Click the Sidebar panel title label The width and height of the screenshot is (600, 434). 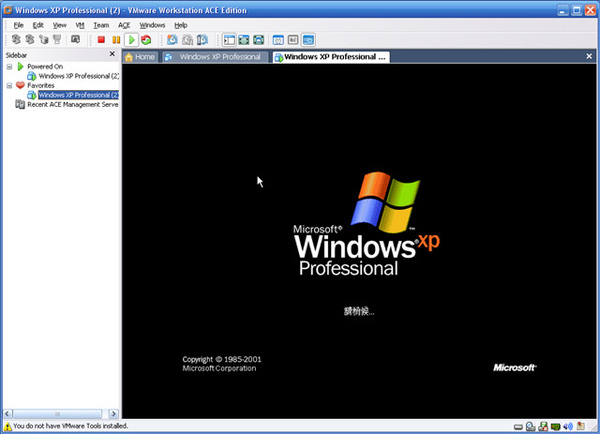[x=16, y=55]
